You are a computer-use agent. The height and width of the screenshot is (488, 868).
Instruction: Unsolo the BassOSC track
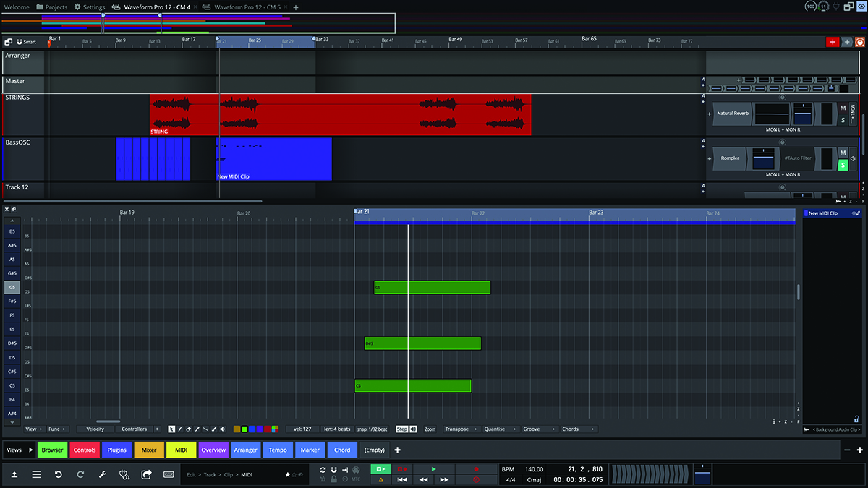(x=843, y=165)
